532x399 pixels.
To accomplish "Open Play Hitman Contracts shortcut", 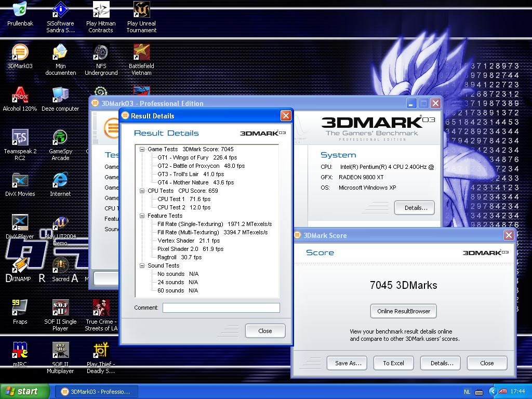I will [101, 17].
